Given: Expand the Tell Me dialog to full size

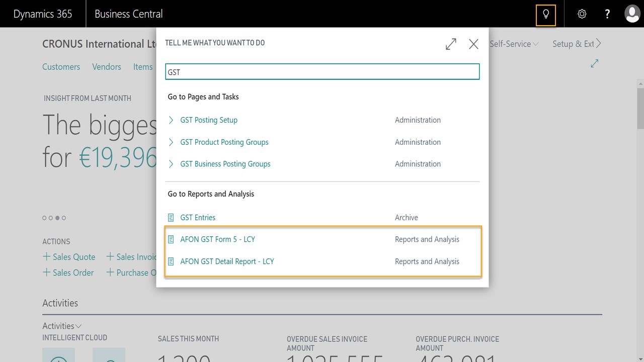Looking at the screenshot, I should (451, 44).
